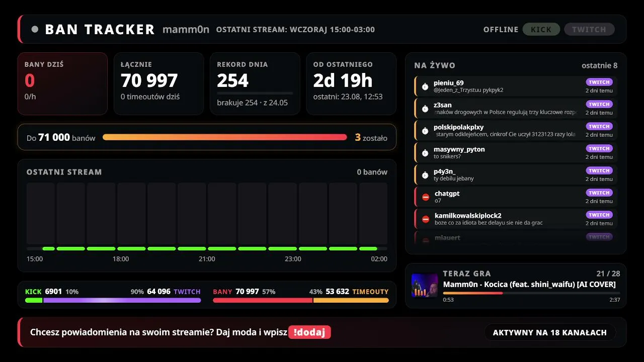Click the red !dodaj command badge
Screen dimensions: 644x362
(x=309, y=332)
